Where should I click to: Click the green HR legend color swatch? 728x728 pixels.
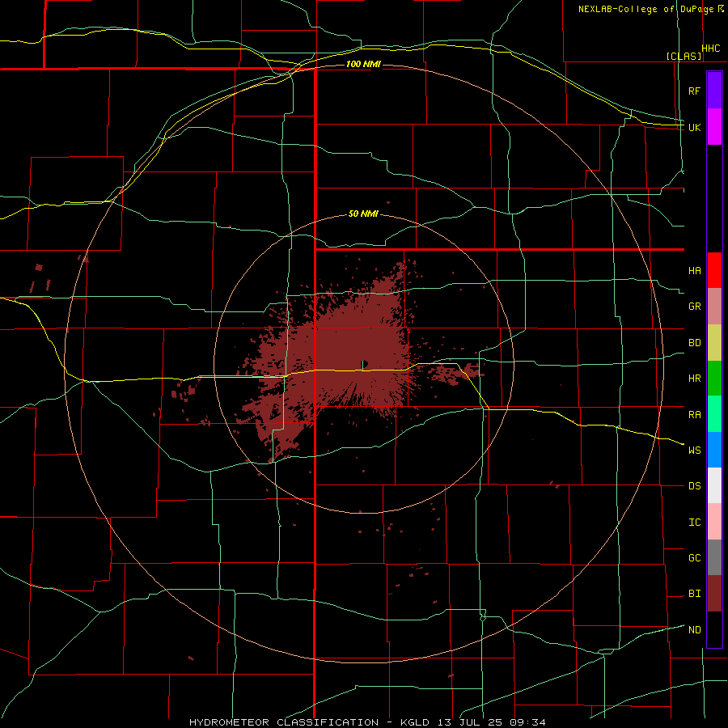714,379
